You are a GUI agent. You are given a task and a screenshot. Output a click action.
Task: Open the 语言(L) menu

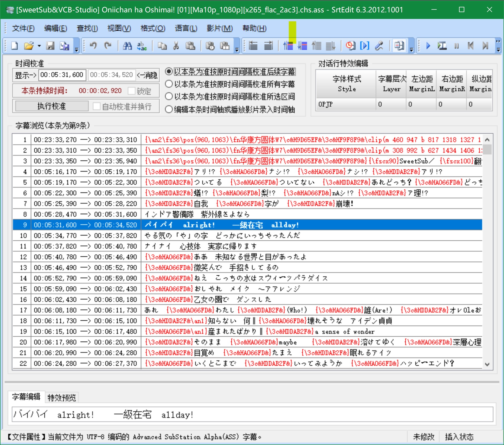pyautogui.click(x=186, y=28)
